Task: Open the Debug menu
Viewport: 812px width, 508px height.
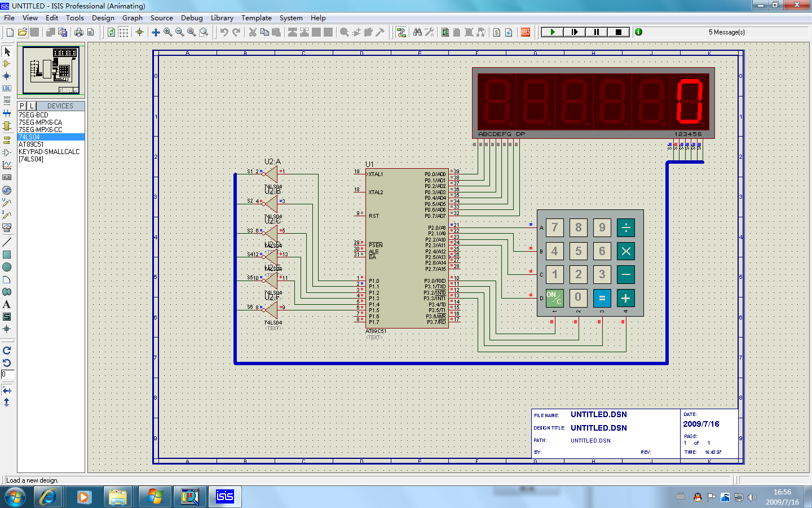Action: pyautogui.click(x=192, y=18)
